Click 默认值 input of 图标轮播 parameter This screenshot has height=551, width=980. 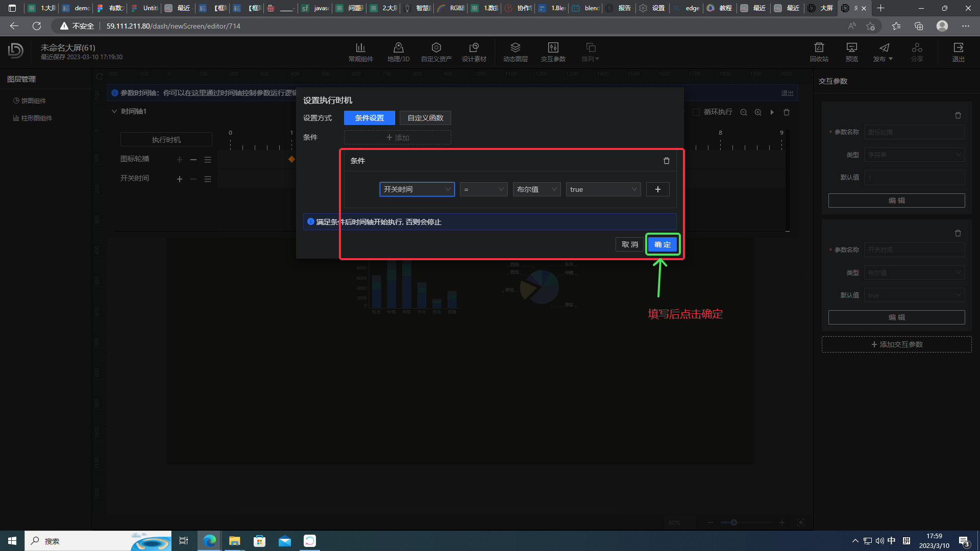[914, 178]
